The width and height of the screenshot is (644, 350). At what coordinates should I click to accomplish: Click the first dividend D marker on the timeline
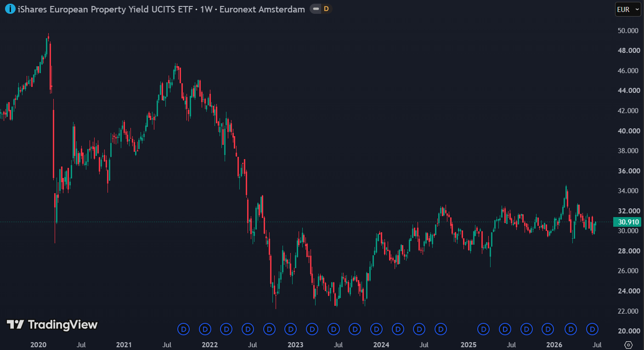coord(183,329)
